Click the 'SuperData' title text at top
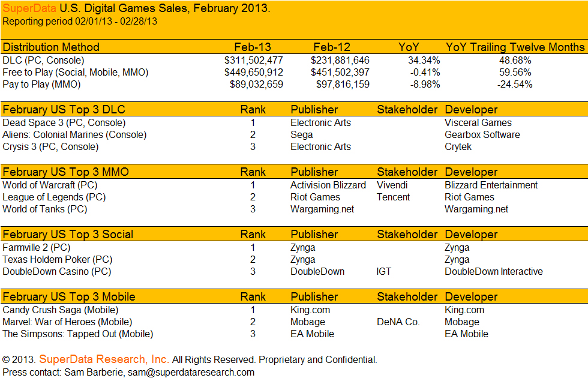The width and height of the screenshot is (588, 378). pyautogui.click(x=29, y=8)
